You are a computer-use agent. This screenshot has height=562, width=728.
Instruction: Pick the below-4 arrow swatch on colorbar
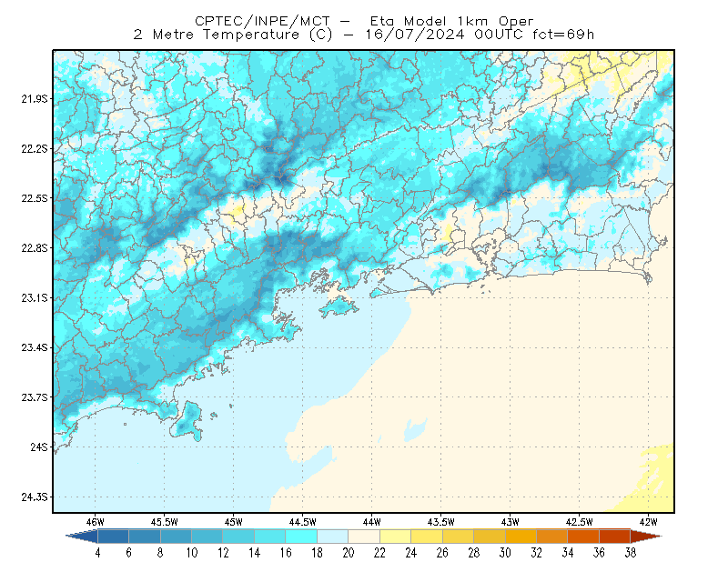[x=84, y=536]
